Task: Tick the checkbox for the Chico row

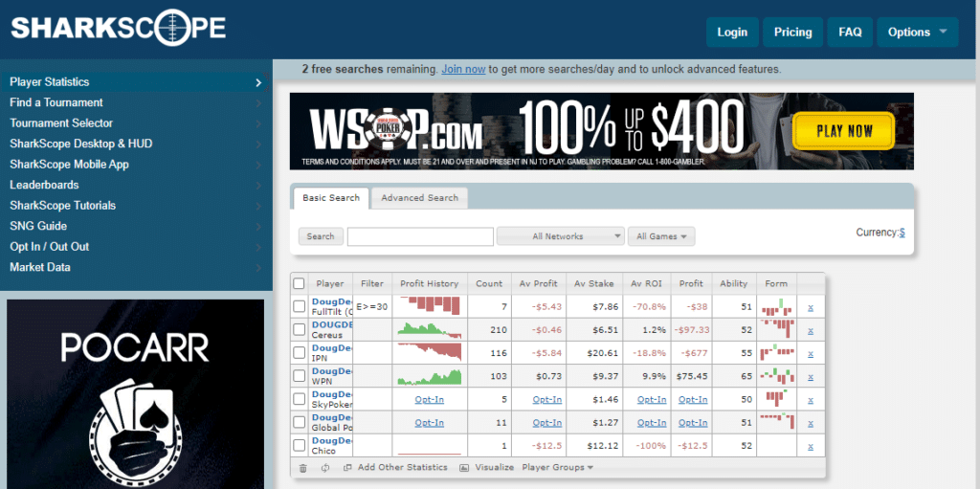Action: (x=299, y=445)
